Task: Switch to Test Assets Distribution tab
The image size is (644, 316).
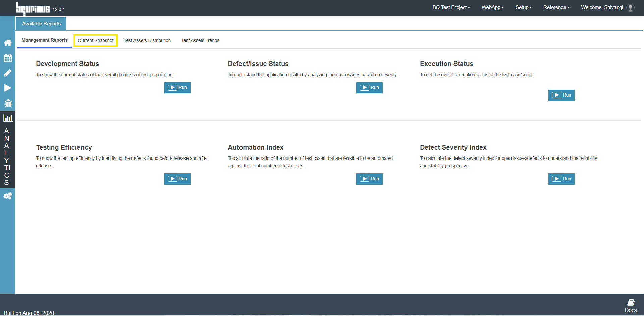Action: pyautogui.click(x=147, y=40)
